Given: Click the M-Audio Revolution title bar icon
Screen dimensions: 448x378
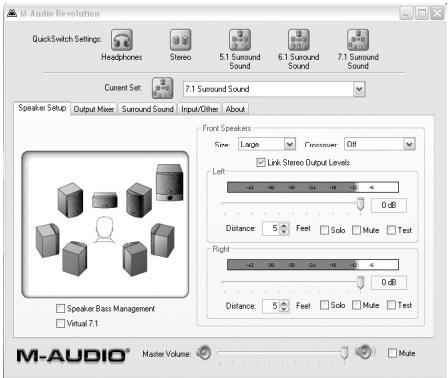Looking at the screenshot, I should coord(12,13).
